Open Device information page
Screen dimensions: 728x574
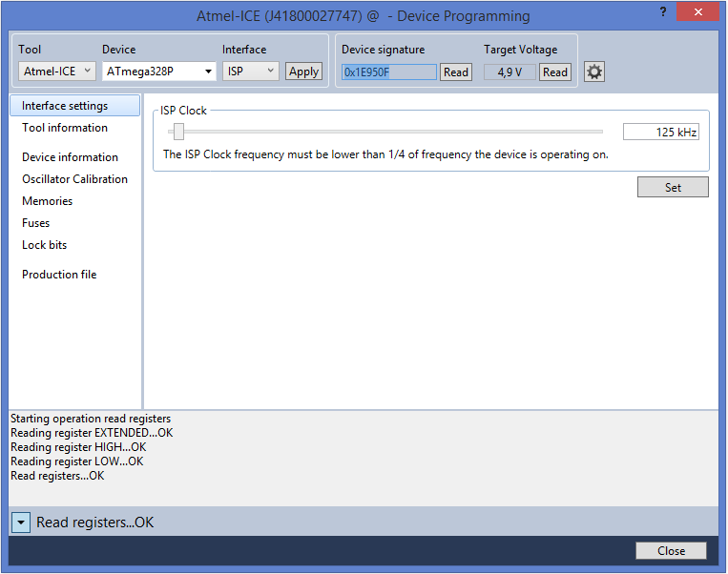pos(70,157)
